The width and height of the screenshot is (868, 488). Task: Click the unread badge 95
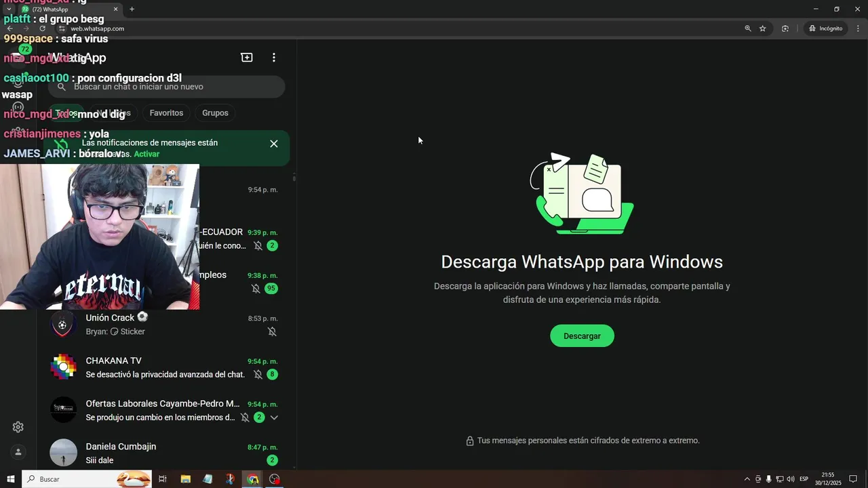(271, 289)
